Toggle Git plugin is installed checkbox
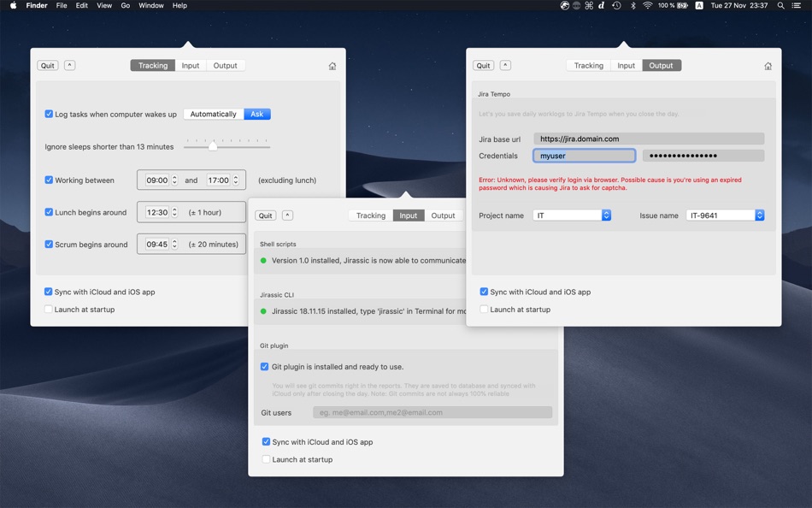 pyautogui.click(x=265, y=367)
